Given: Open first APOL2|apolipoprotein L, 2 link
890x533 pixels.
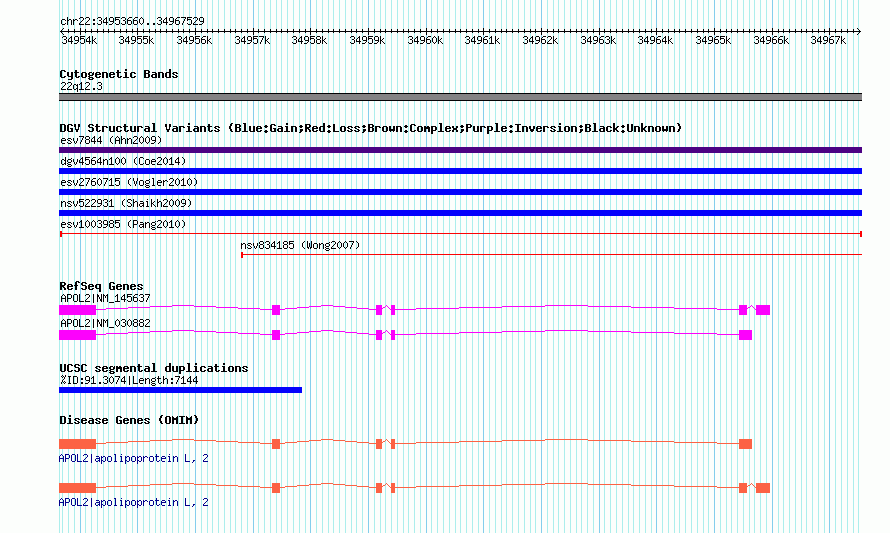Looking at the screenshot, I should click(x=133, y=458).
